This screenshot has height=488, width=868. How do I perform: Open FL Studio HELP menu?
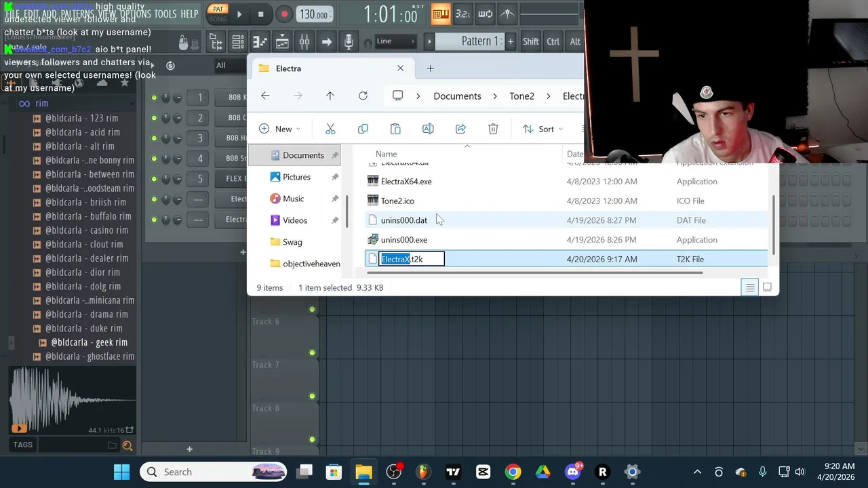[x=189, y=14]
